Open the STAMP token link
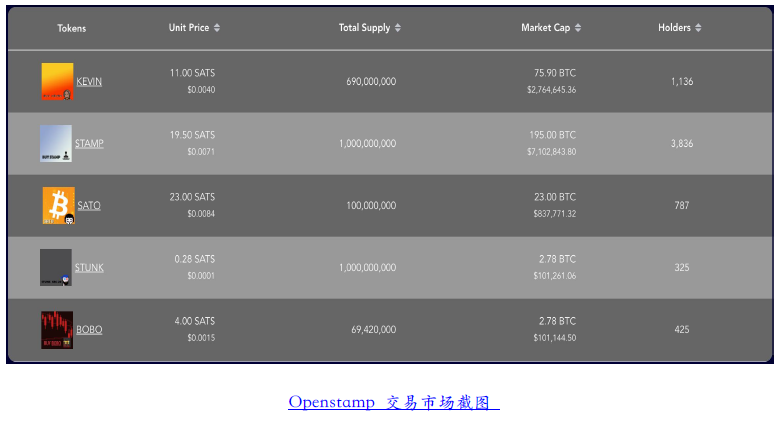 click(89, 144)
